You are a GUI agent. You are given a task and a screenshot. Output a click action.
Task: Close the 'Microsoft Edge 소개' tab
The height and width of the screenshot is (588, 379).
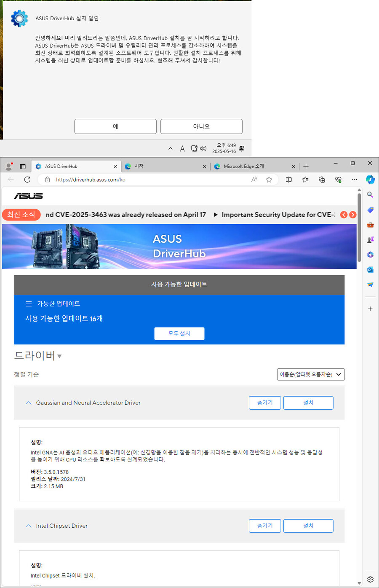click(x=294, y=166)
